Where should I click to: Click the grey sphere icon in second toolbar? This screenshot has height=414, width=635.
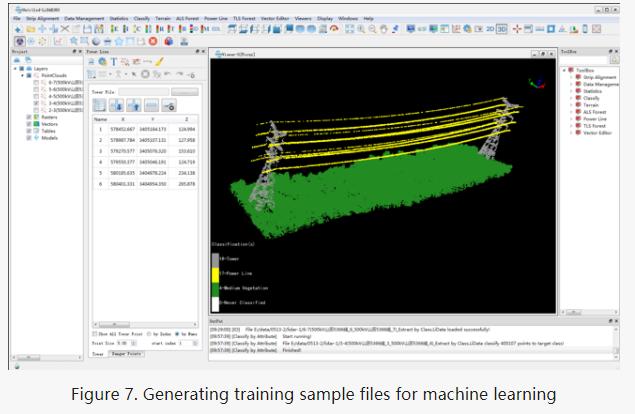(x=96, y=41)
